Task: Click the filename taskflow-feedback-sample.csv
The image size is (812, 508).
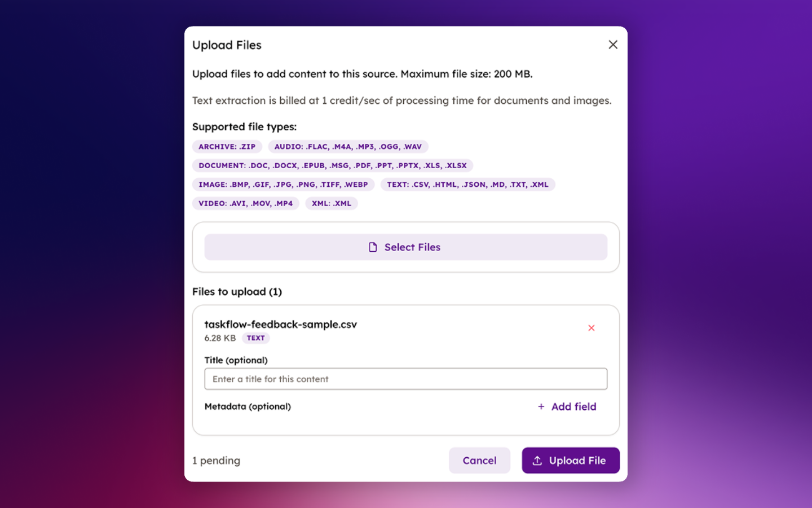Action: (281, 325)
